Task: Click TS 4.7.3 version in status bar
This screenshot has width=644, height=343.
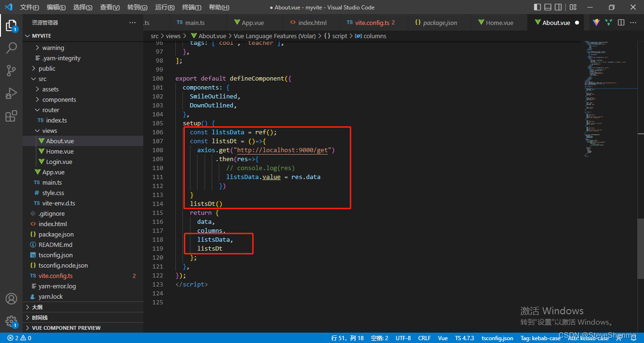Action: [465, 338]
